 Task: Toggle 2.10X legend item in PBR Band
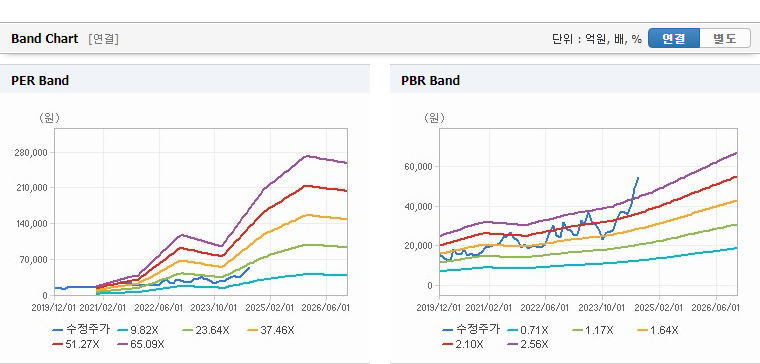click(x=462, y=344)
